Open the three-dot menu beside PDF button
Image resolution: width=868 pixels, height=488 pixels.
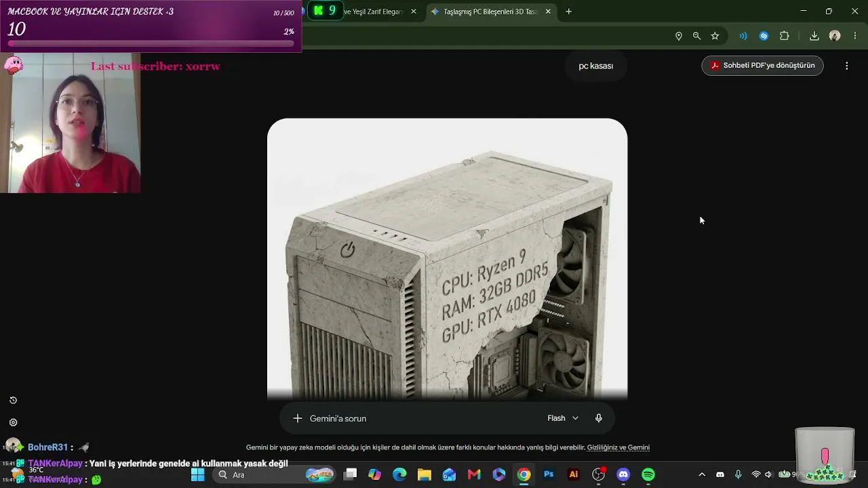point(846,66)
